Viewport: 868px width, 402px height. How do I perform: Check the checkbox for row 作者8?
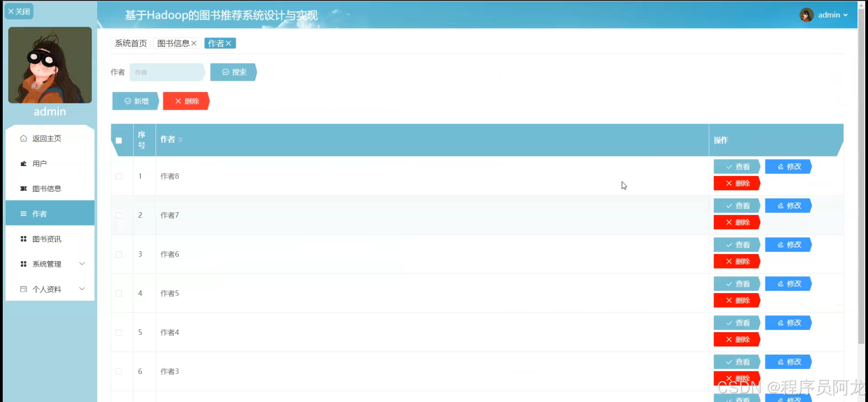pyautogui.click(x=119, y=176)
